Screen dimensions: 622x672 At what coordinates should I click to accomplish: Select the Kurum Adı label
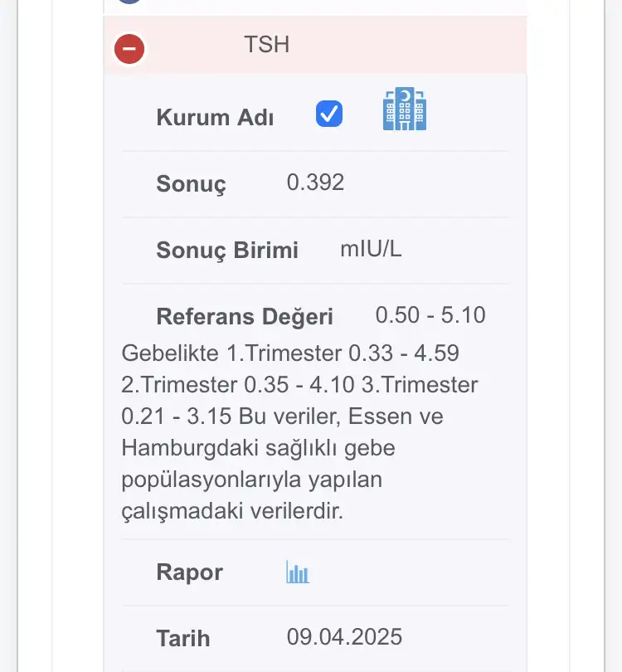(215, 117)
